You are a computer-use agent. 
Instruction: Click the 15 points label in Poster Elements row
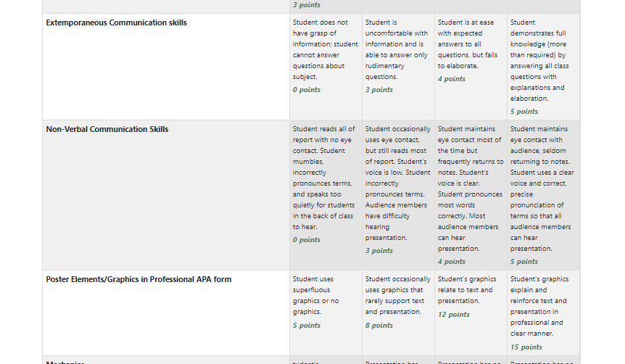(526, 347)
